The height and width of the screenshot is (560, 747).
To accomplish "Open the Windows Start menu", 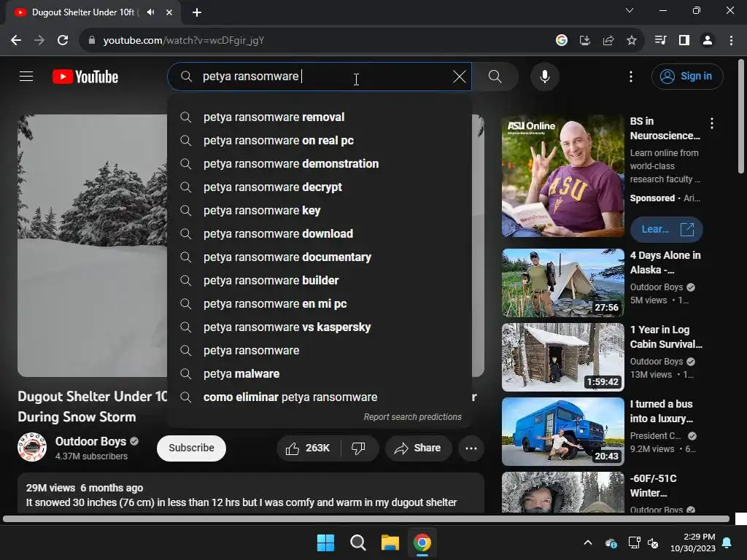I will coord(326,542).
